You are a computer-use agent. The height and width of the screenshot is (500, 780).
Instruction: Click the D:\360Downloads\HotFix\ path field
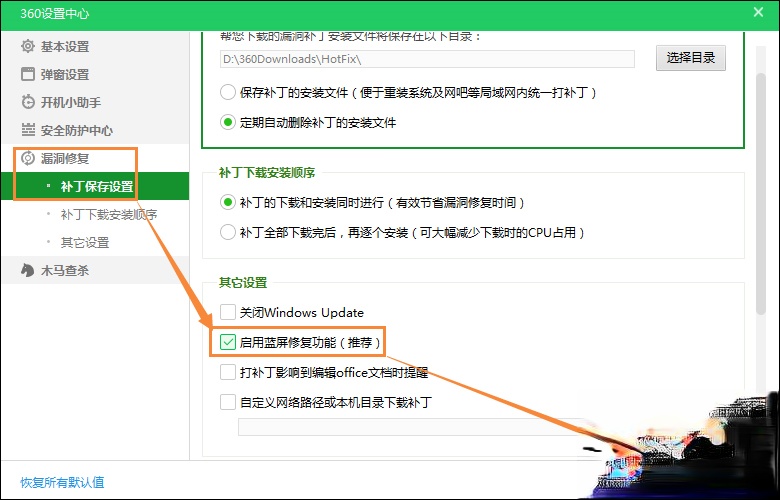(x=427, y=59)
